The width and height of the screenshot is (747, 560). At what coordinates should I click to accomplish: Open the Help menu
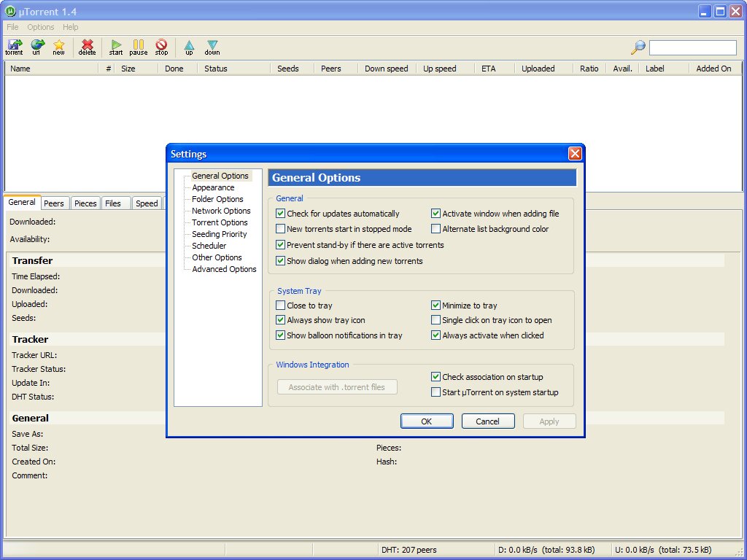(71, 27)
